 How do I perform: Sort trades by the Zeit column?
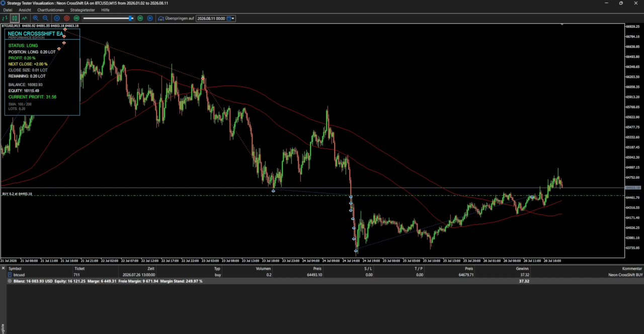pos(151,269)
